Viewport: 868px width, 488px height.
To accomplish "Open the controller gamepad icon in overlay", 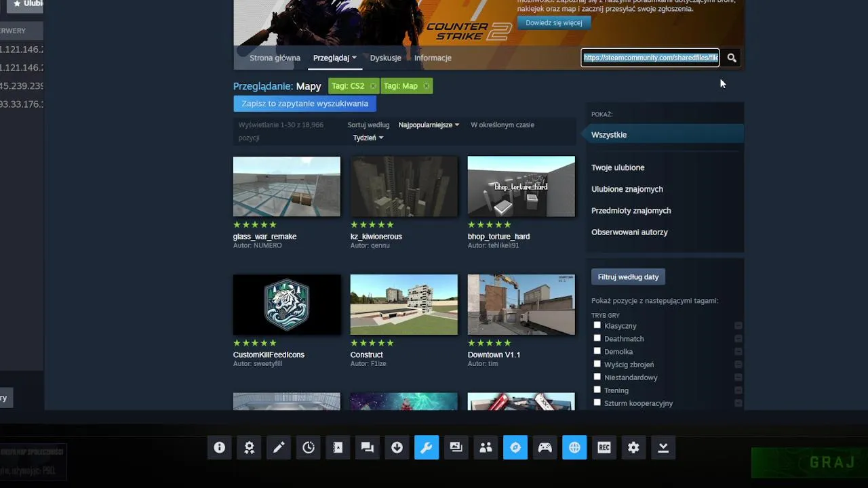I will (x=545, y=447).
